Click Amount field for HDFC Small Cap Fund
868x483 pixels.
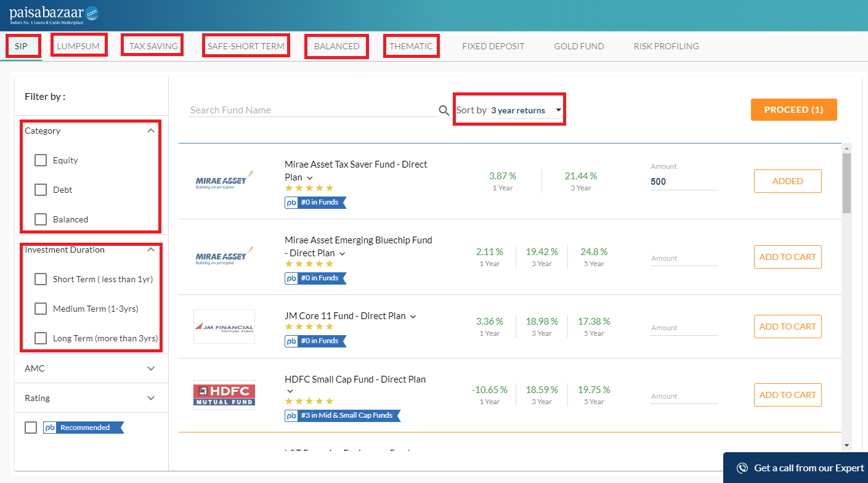point(684,396)
